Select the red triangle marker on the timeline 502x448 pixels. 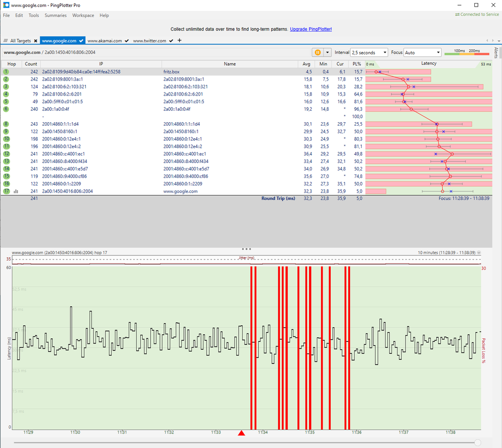click(241, 432)
